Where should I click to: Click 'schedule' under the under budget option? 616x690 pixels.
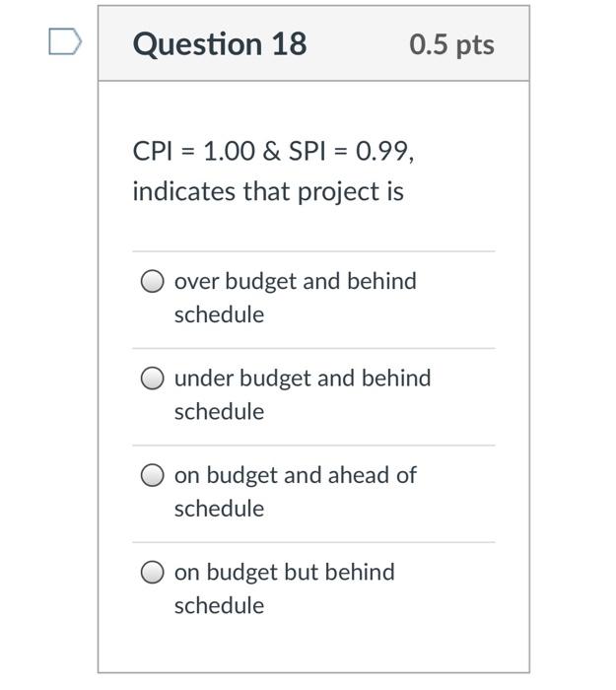click(x=219, y=411)
